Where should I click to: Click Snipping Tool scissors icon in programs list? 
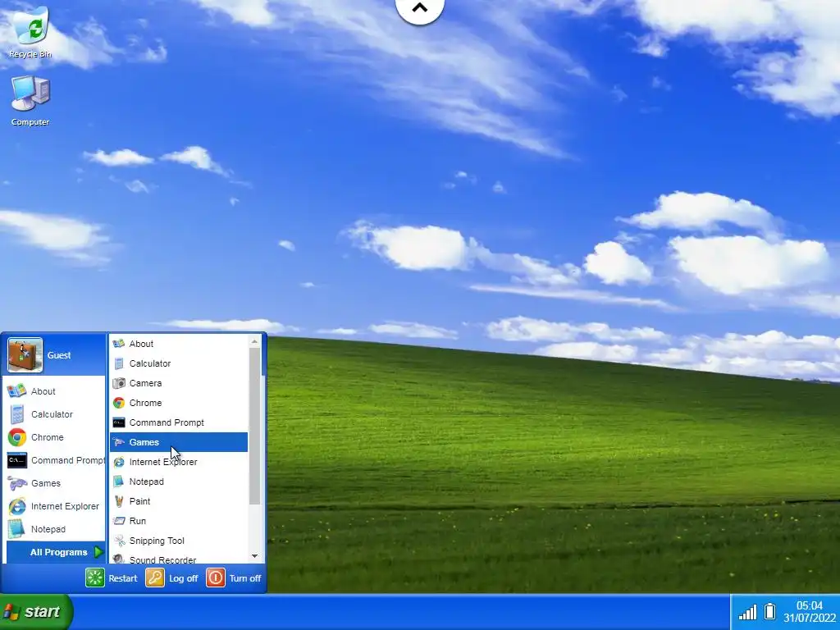[x=119, y=541]
